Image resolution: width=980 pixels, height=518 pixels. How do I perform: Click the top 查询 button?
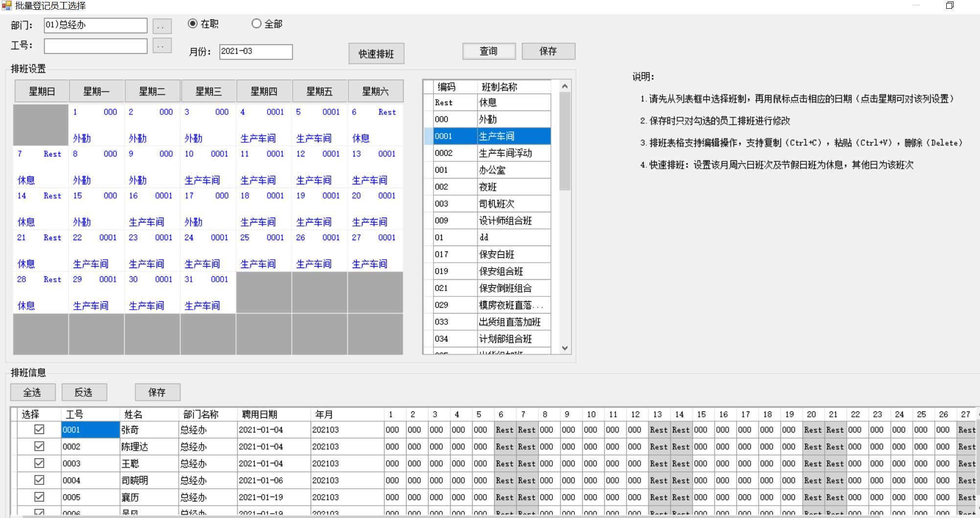pos(489,51)
